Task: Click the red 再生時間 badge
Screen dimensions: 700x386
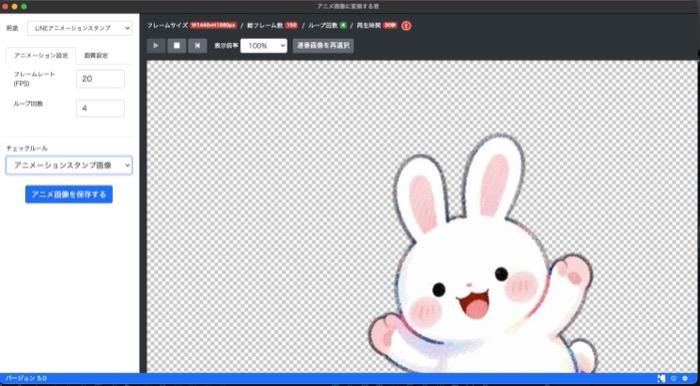Action: (389, 25)
